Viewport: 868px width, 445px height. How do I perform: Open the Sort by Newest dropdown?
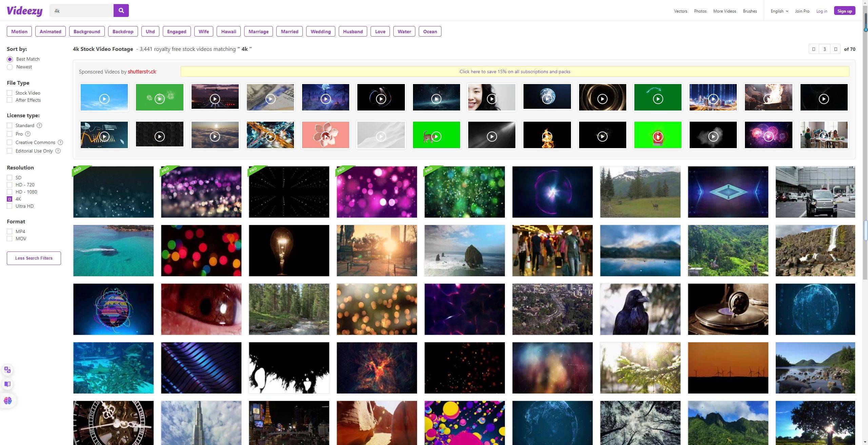pyautogui.click(x=9, y=66)
